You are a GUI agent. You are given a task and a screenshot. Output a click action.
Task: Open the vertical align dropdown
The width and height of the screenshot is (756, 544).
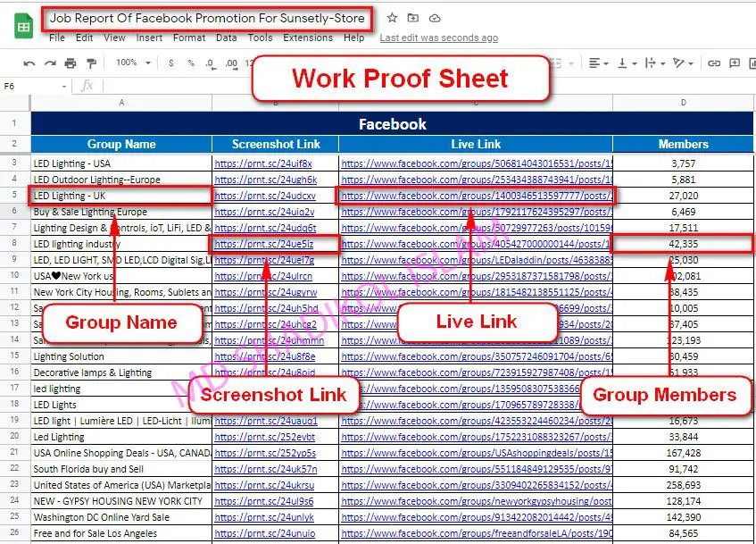tap(627, 63)
